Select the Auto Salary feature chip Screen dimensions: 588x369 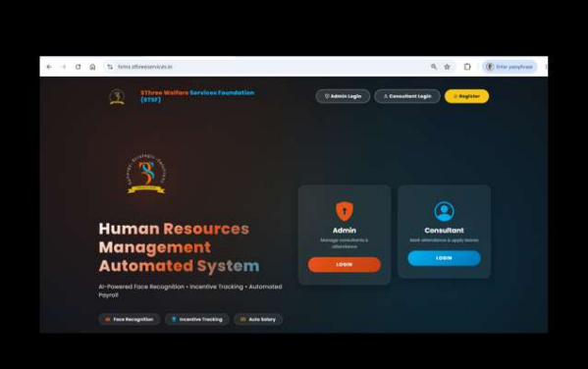tap(258, 319)
